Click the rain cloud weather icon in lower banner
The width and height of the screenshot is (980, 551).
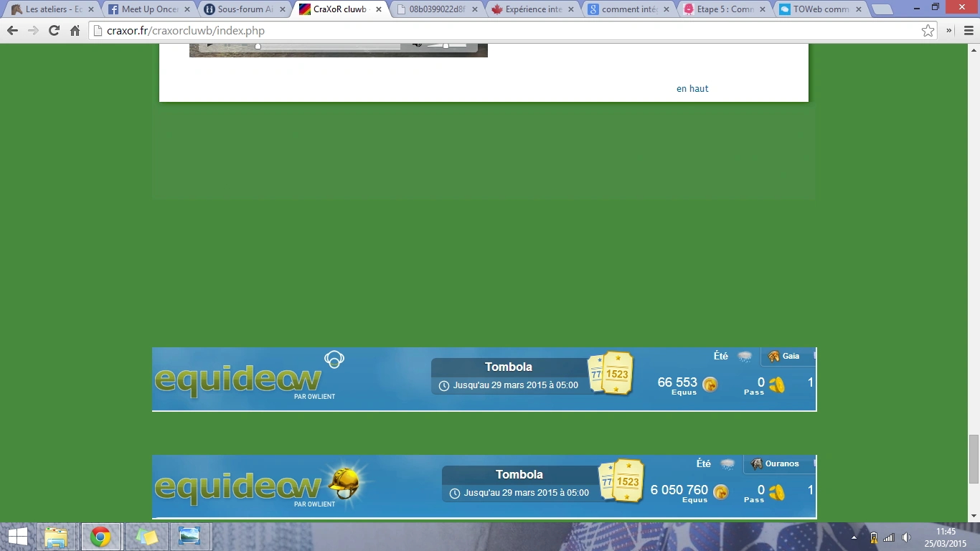coord(727,464)
